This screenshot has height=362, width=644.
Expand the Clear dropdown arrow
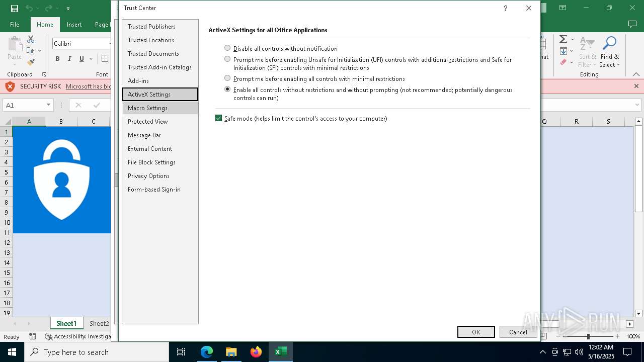573,62
